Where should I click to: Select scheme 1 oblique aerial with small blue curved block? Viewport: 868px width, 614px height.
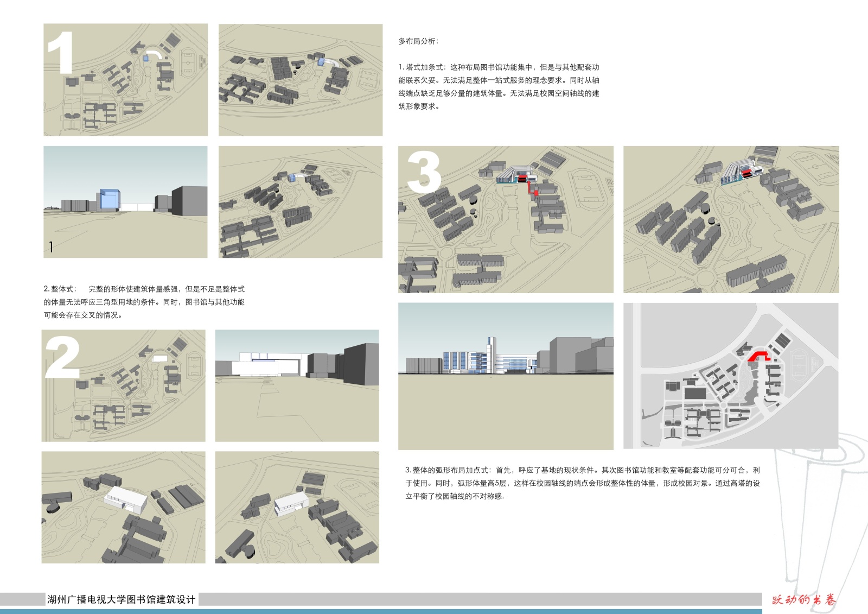[301, 202]
